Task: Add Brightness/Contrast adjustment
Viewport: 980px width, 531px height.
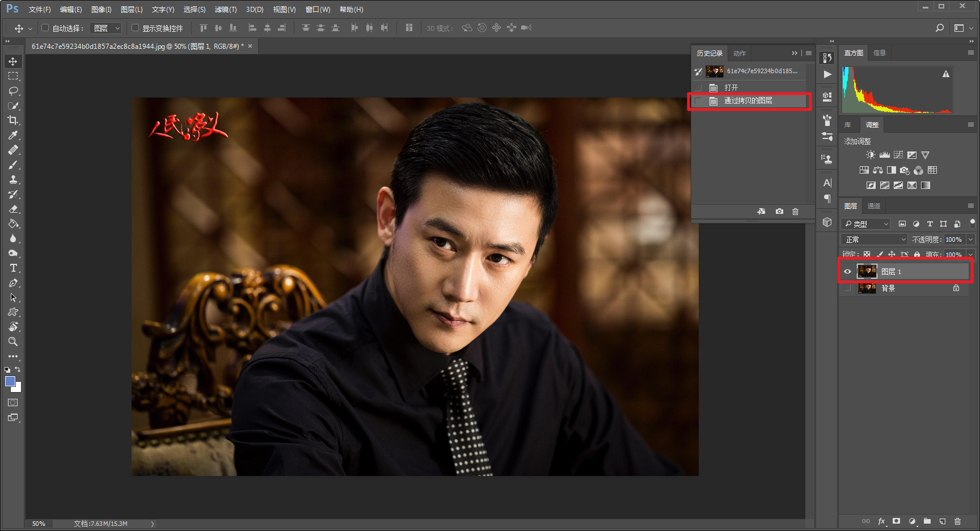Action: click(x=871, y=155)
